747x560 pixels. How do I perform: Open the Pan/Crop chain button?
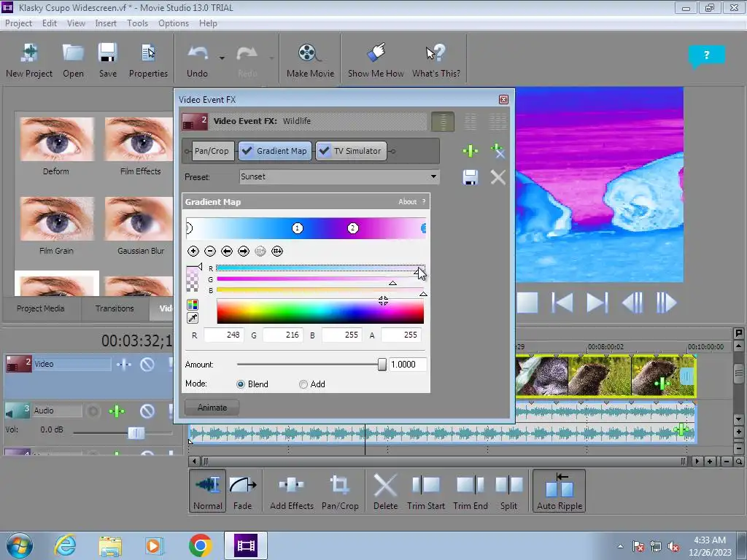point(212,151)
